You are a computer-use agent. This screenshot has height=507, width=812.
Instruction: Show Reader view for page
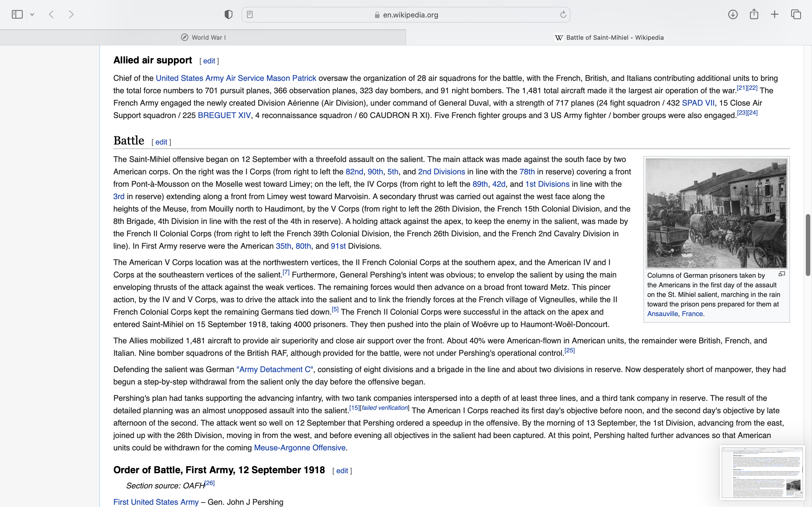pyautogui.click(x=250, y=14)
